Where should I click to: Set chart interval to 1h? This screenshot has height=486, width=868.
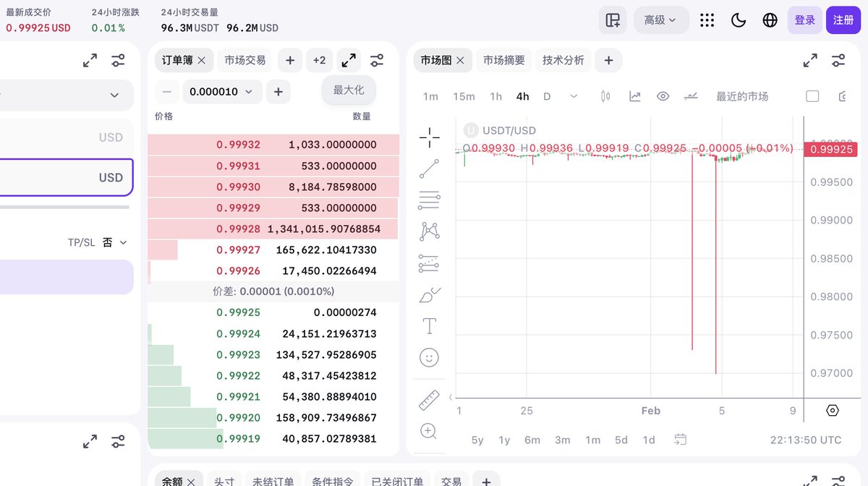(495, 96)
